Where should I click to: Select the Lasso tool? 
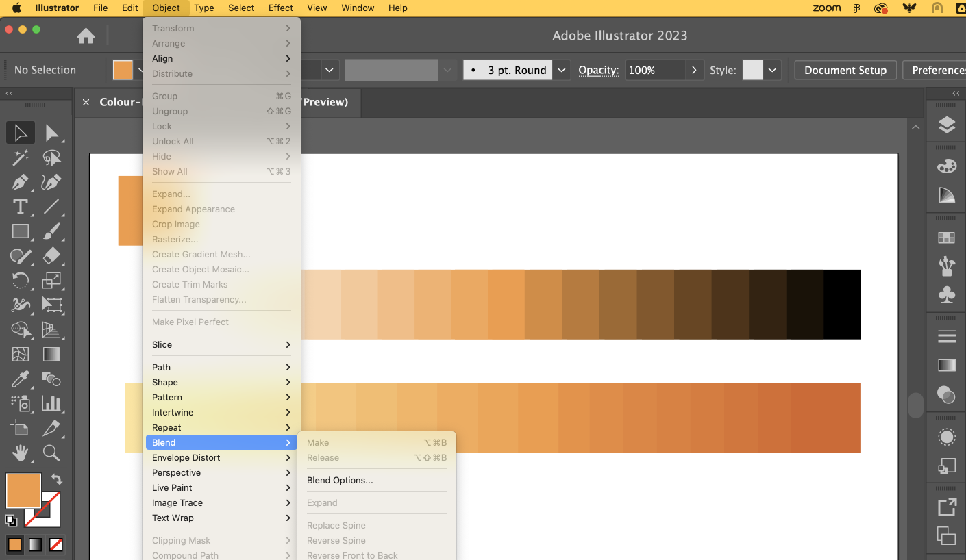51,158
